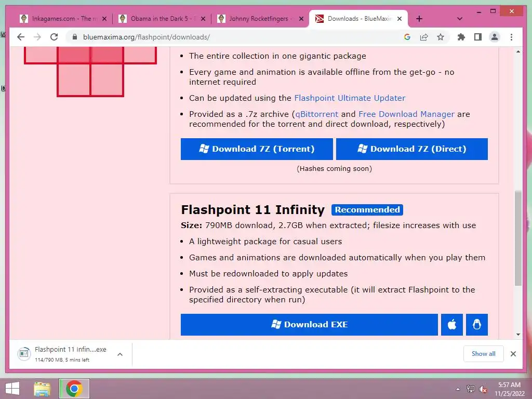Image resolution: width=532 pixels, height=399 pixels.
Task: Click the page scroll down arrow
Action: pyautogui.click(x=518, y=335)
